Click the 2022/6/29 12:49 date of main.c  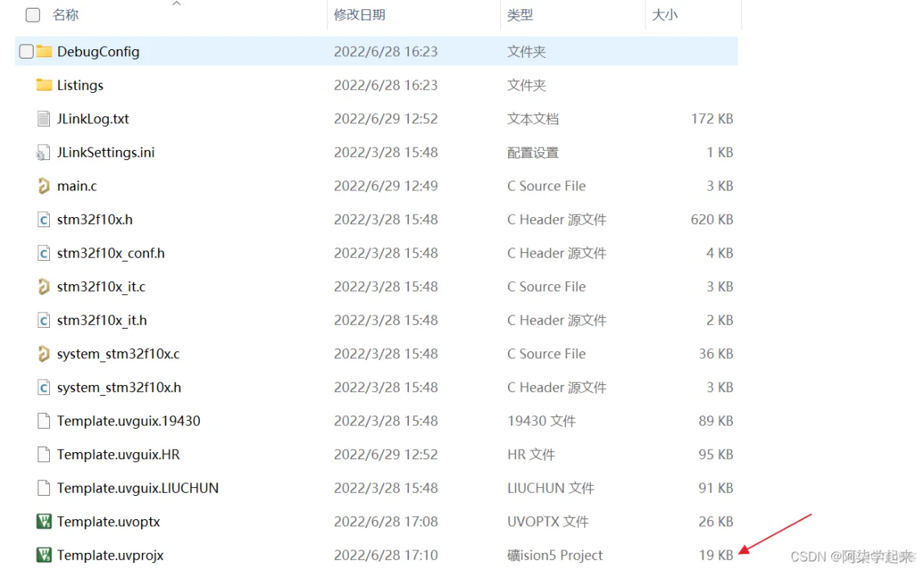click(x=386, y=186)
